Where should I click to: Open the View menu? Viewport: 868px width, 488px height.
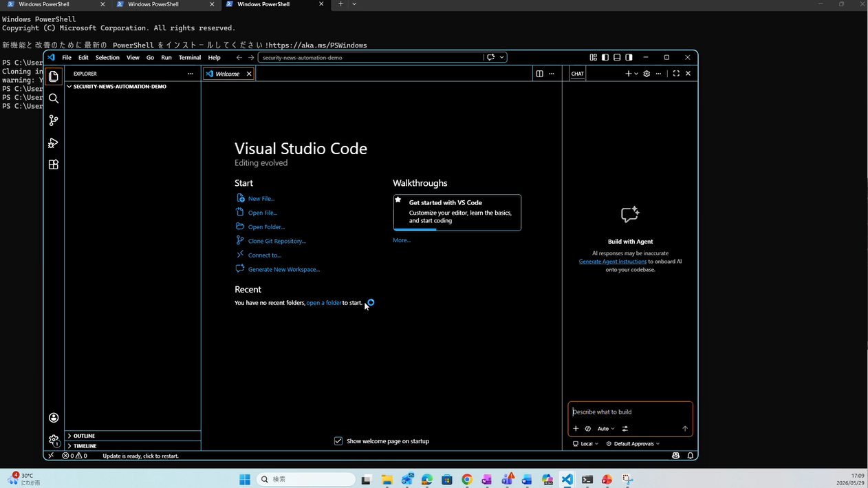133,58
